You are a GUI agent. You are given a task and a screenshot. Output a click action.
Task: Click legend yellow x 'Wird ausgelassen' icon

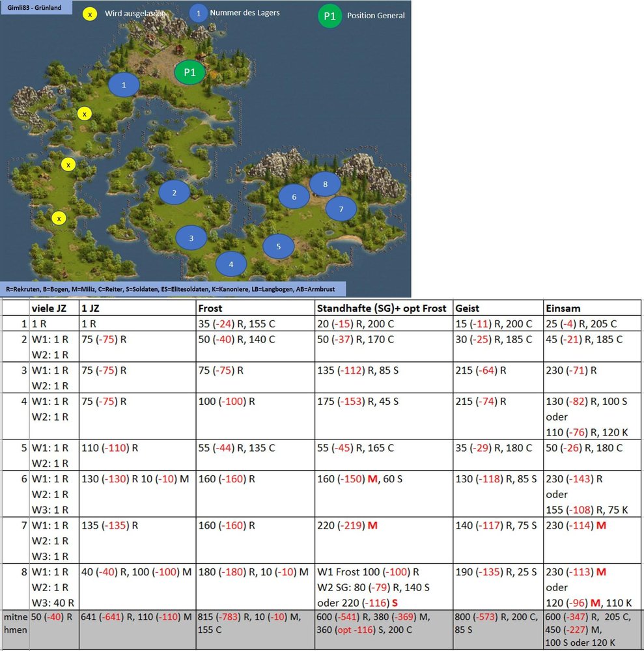tap(90, 14)
